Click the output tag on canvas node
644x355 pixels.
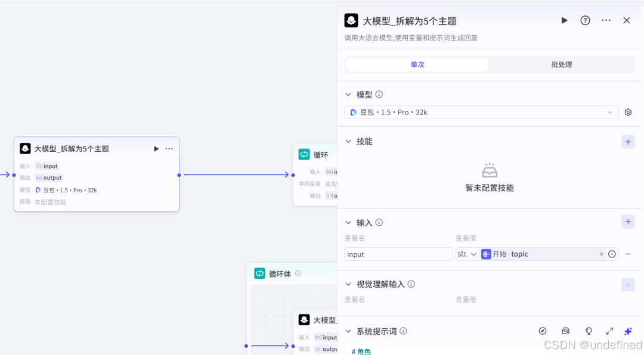coord(49,177)
